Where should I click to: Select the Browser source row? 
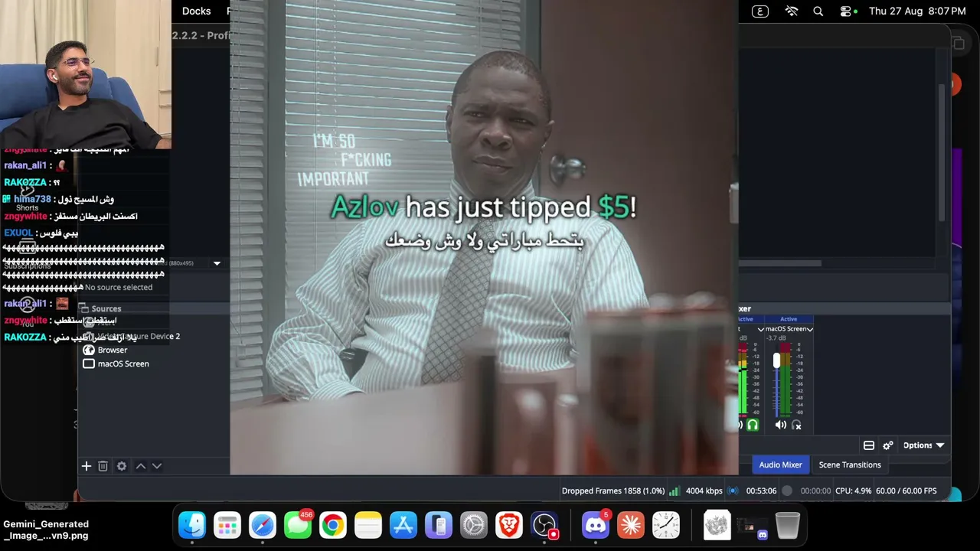154,350
